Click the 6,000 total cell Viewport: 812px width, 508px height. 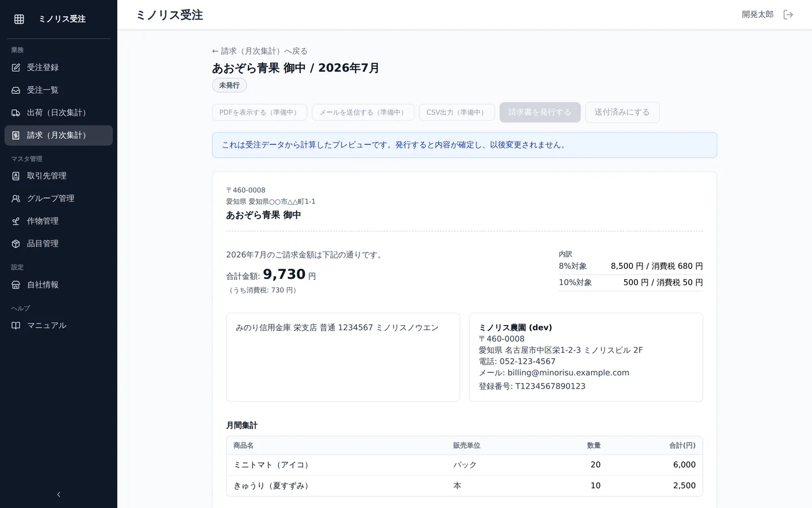pyautogui.click(x=684, y=465)
